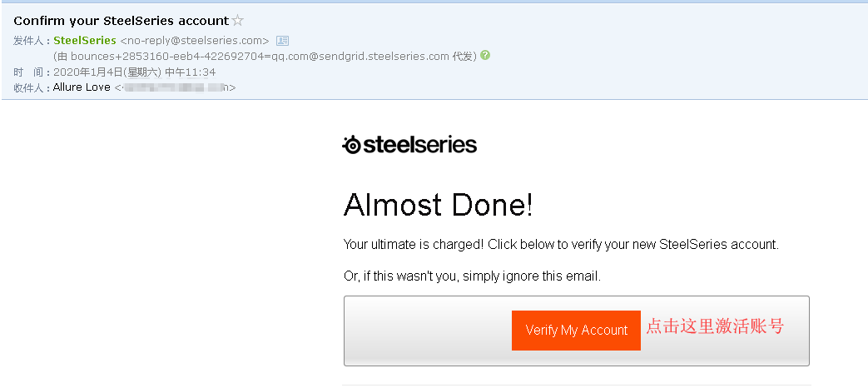Click the green help question mark icon
The width and height of the screenshot is (868, 388).
coord(485,56)
